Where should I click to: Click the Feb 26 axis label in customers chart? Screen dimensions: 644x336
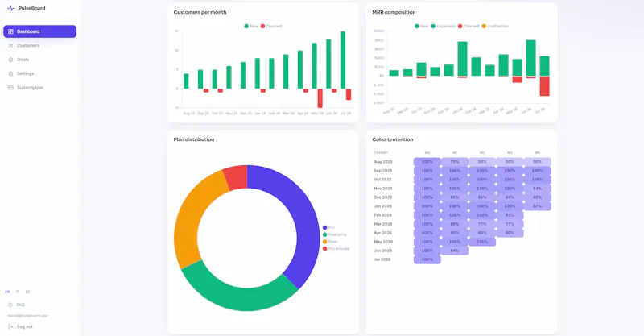(x=275, y=113)
